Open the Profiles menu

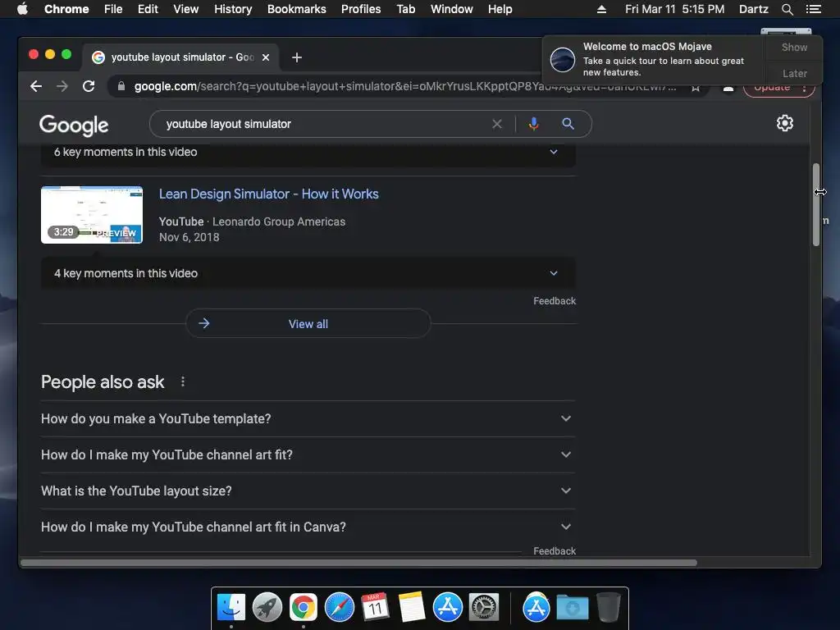click(361, 9)
